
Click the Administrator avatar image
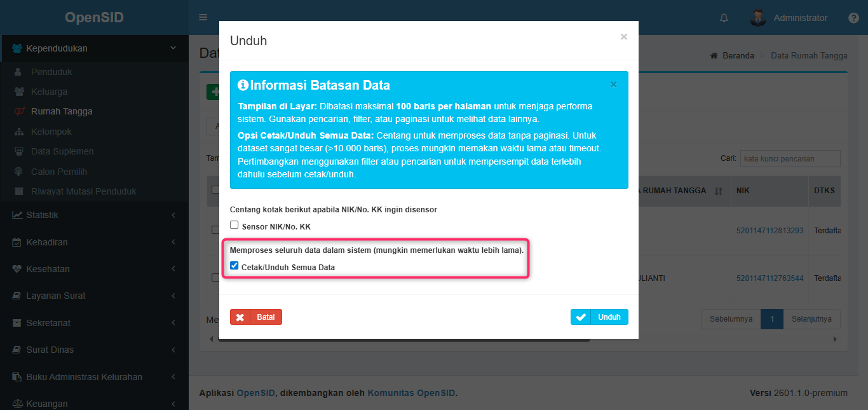[x=757, y=18]
